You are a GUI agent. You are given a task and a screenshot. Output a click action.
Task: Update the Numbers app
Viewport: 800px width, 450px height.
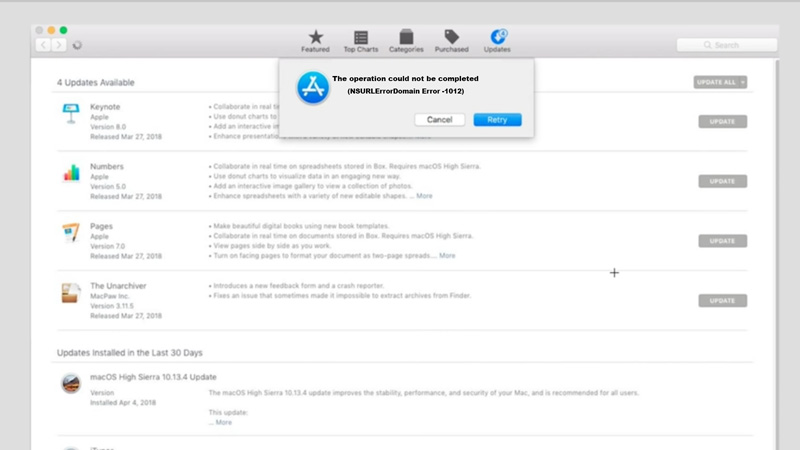[x=722, y=181]
